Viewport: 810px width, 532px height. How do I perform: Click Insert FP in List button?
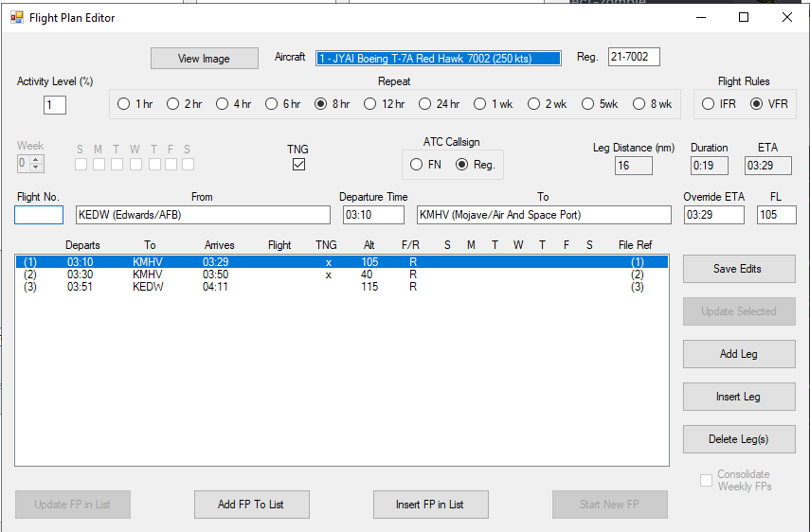430,505
